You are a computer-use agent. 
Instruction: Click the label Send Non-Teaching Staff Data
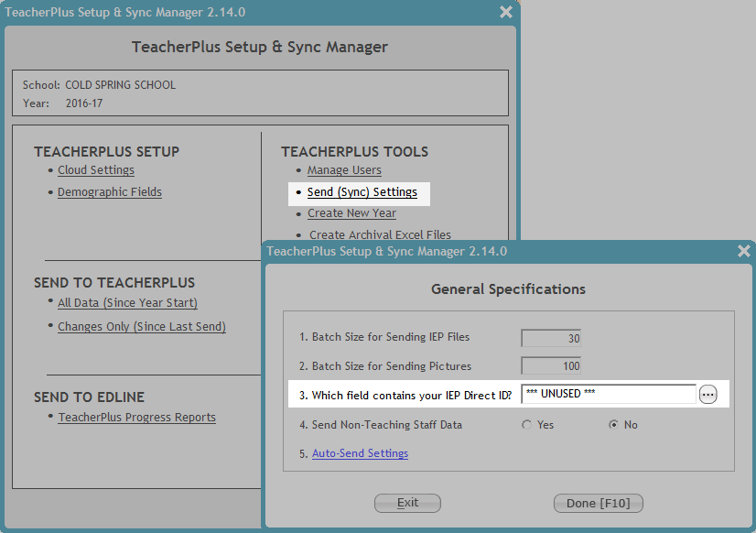click(386, 425)
